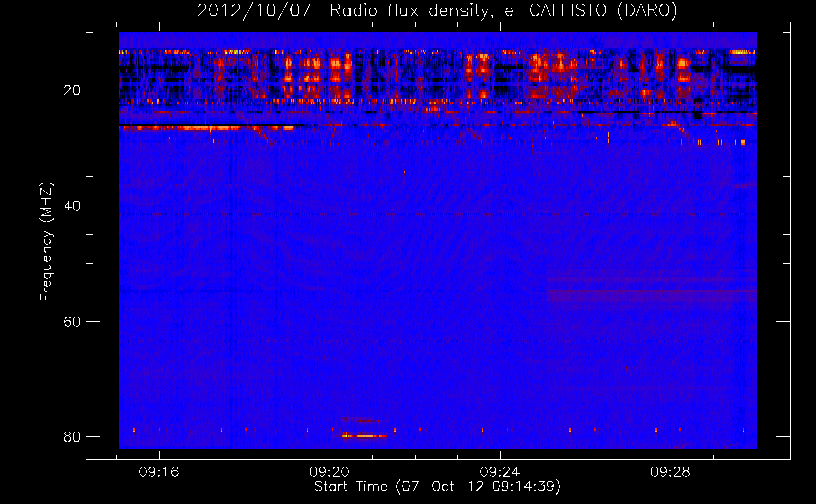Click the 'Start Time (07-Oct-12 09:14:39)' label
816x504 pixels.
point(437,487)
